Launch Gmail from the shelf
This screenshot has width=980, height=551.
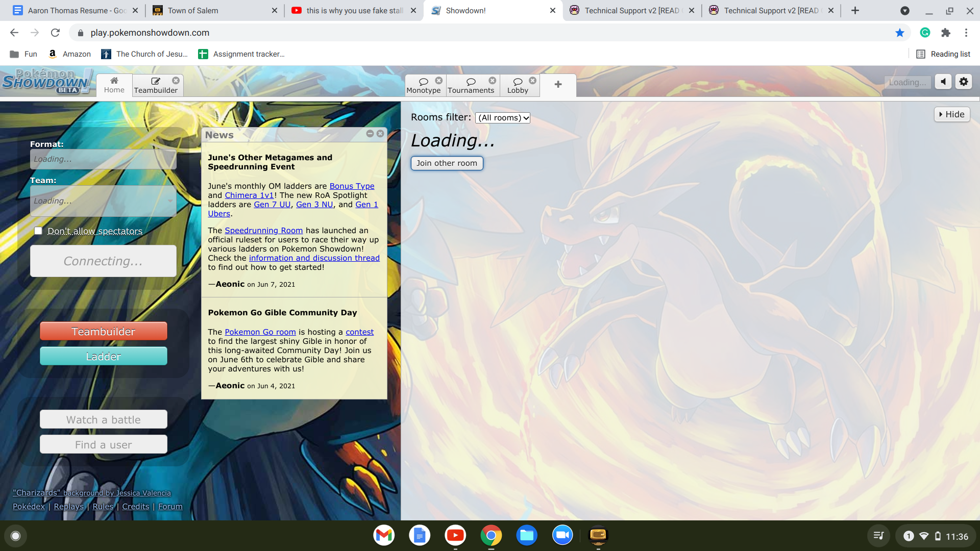(384, 535)
